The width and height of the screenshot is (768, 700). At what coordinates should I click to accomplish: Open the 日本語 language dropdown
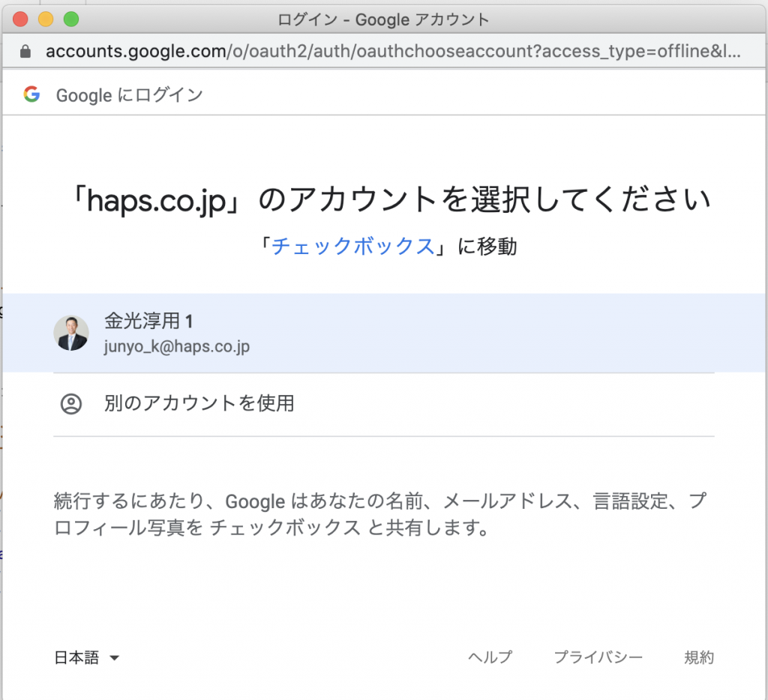87,657
